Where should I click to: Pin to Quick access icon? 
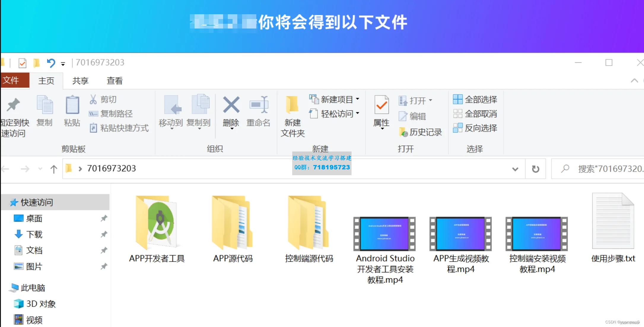pyautogui.click(x=13, y=105)
